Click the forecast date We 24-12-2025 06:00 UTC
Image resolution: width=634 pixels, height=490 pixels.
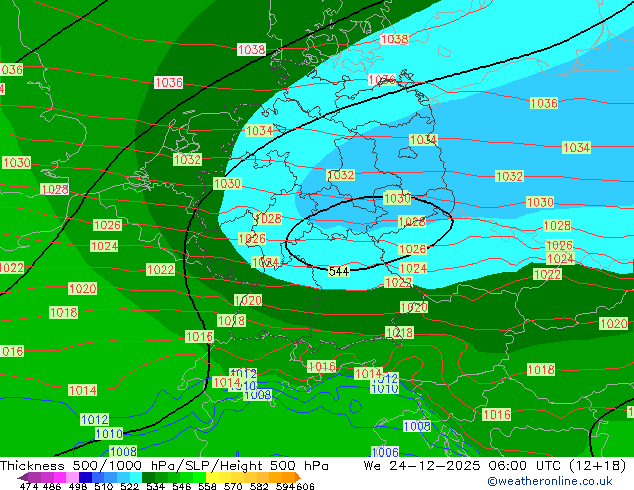click(x=495, y=466)
